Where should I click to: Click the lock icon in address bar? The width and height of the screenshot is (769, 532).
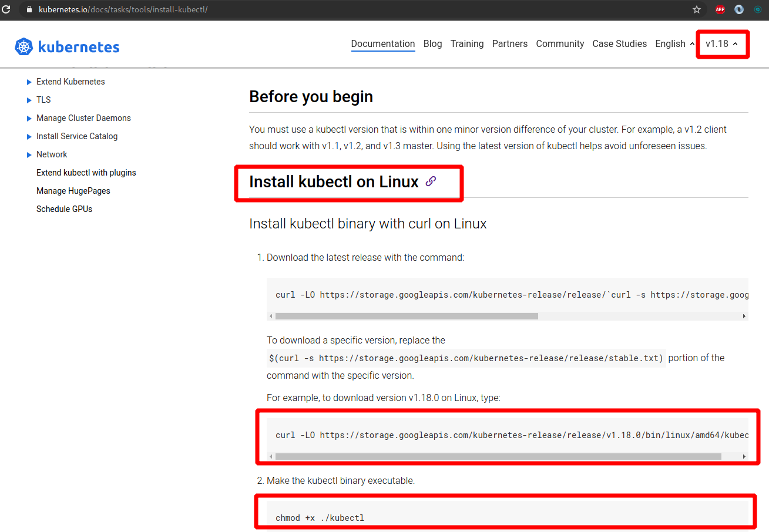pos(29,10)
